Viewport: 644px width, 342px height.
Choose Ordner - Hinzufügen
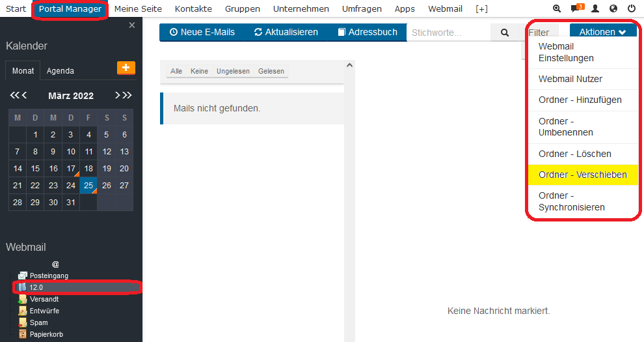tap(583, 100)
